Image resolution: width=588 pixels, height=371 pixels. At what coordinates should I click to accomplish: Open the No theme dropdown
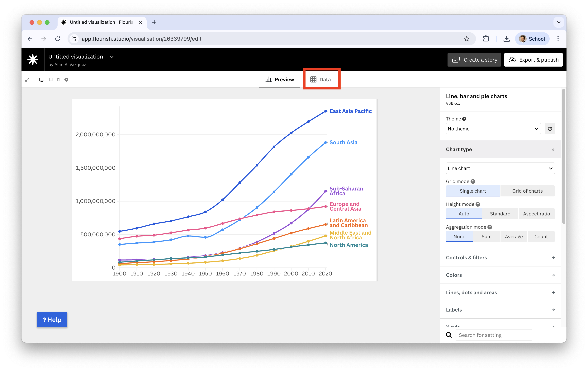pos(493,129)
